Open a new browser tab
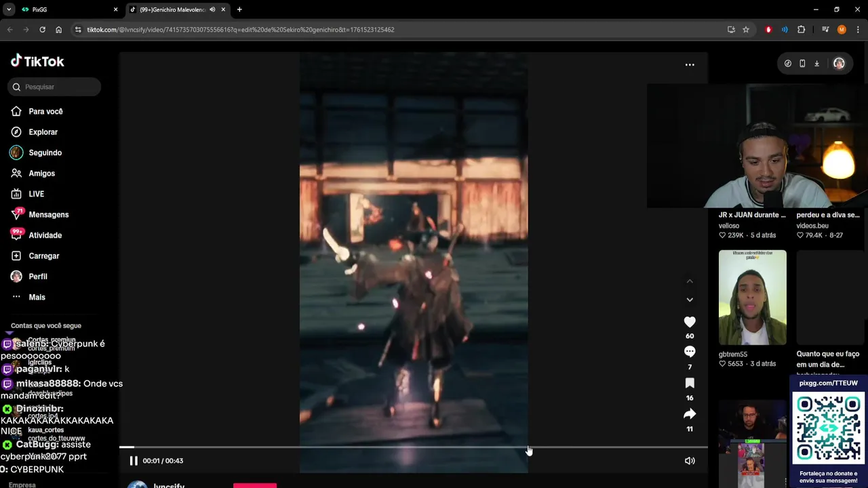 pyautogui.click(x=239, y=9)
